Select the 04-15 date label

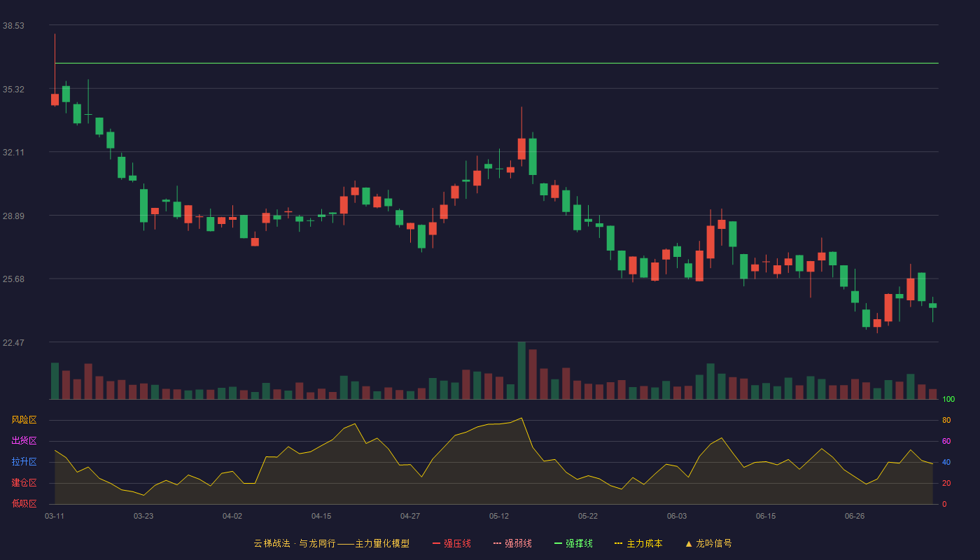click(321, 516)
